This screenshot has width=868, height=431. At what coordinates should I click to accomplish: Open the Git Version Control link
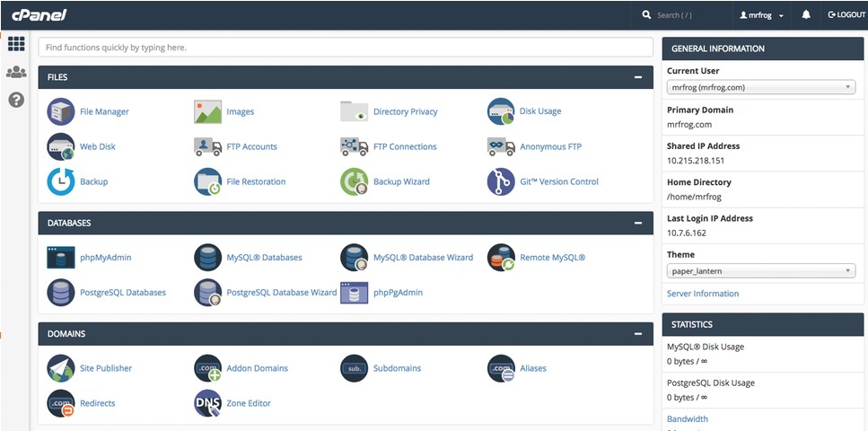coord(559,181)
